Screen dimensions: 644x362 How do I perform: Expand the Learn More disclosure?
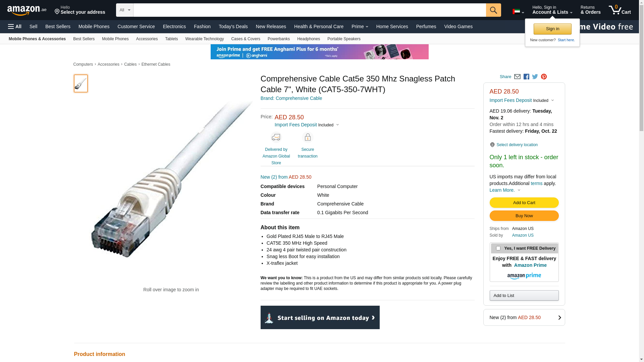tap(505, 190)
